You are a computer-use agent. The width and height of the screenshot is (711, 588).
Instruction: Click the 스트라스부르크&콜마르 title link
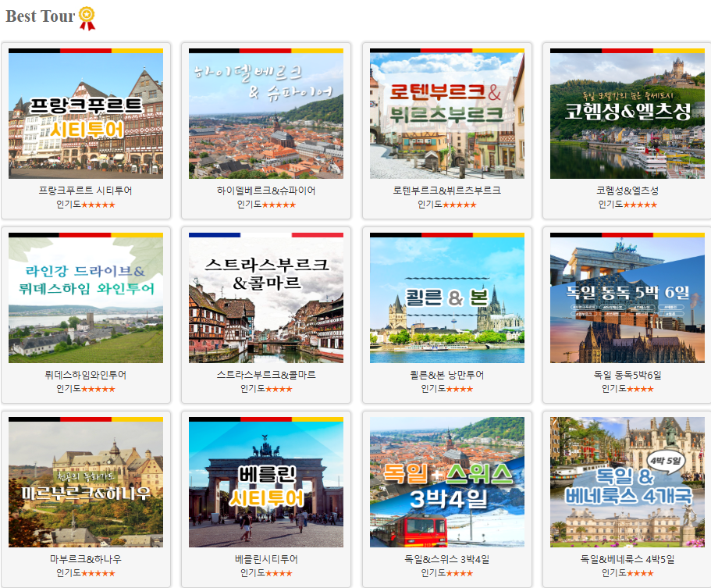266,375
